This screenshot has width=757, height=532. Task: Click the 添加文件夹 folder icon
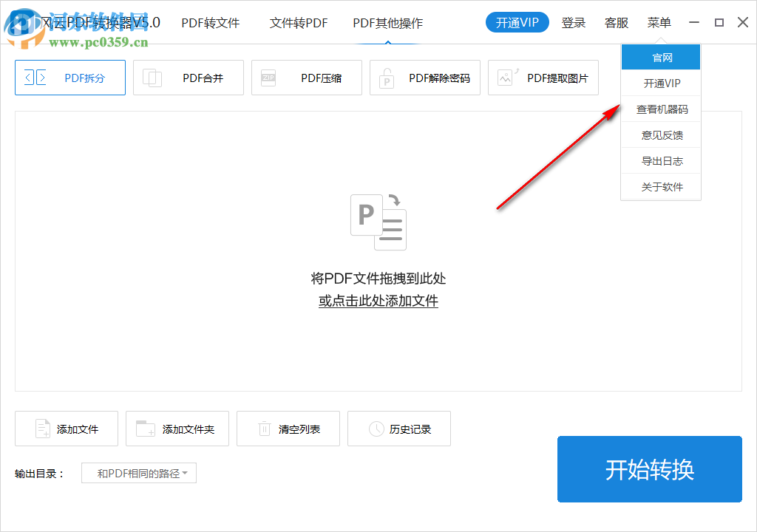click(x=146, y=429)
